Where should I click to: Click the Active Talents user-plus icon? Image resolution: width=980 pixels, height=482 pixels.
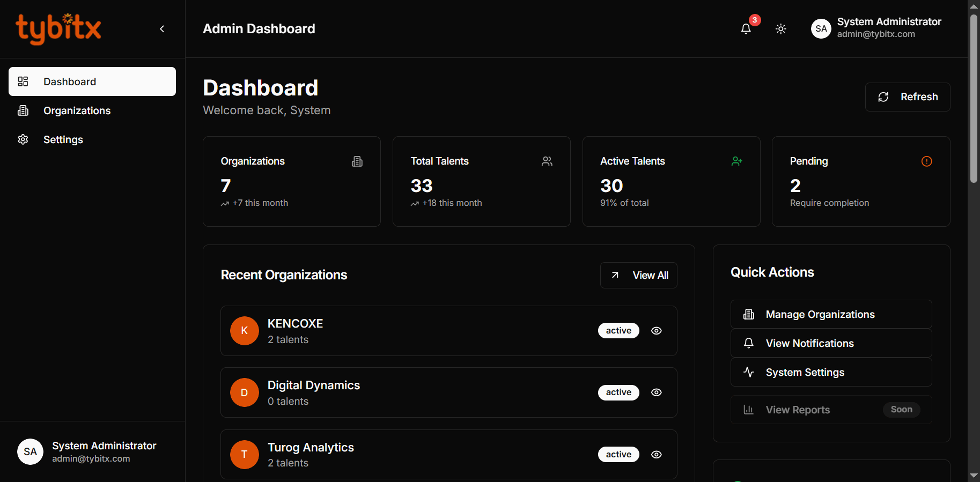click(737, 161)
